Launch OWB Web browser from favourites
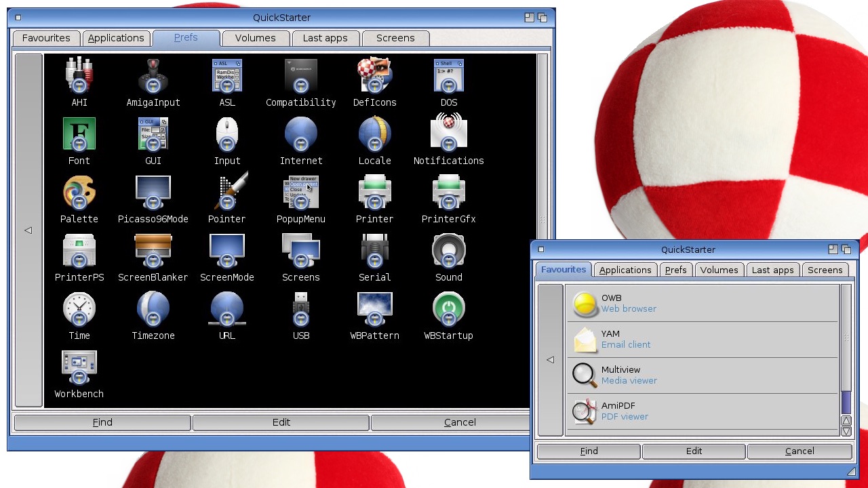Image resolution: width=868 pixels, height=488 pixels. click(x=703, y=304)
